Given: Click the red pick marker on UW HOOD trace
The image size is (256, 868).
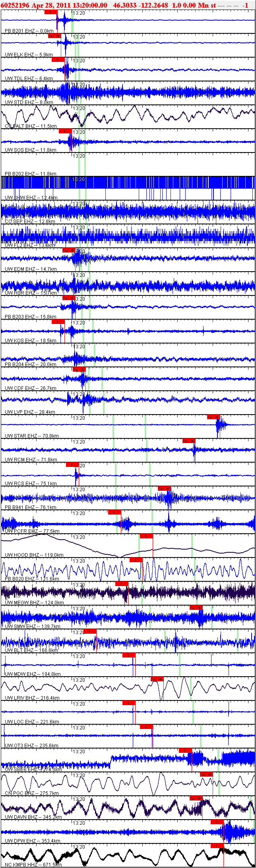Looking at the screenshot, I should pos(146,536).
